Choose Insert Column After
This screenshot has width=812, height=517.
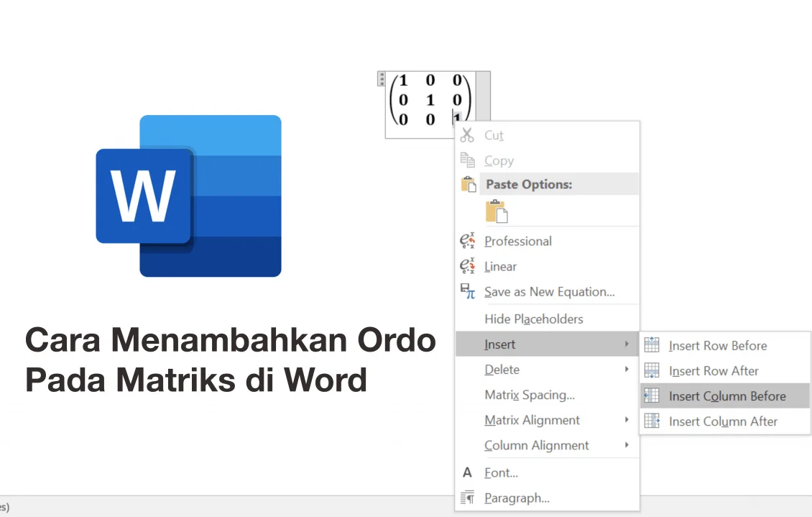[725, 421]
